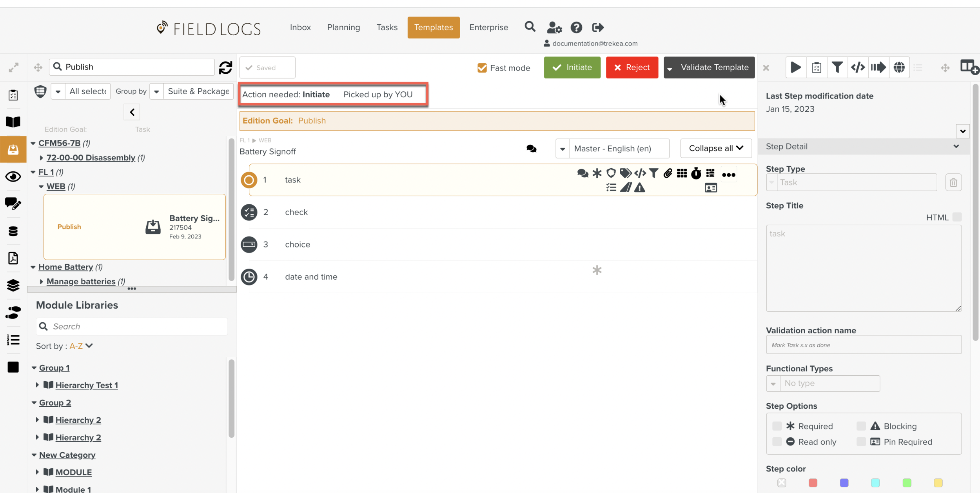980x493 pixels.
Task: Enable the Required step option checkbox
Action: coord(777,426)
